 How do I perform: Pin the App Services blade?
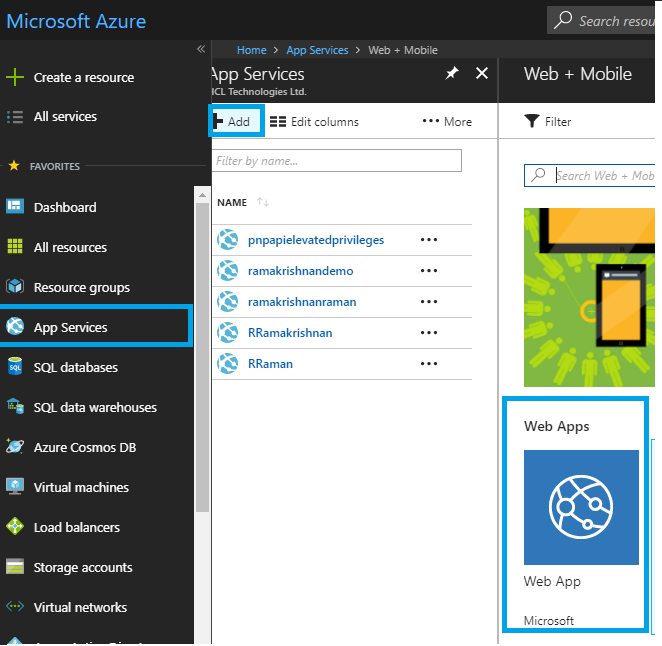pyautogui.click(x=452, y=73)
